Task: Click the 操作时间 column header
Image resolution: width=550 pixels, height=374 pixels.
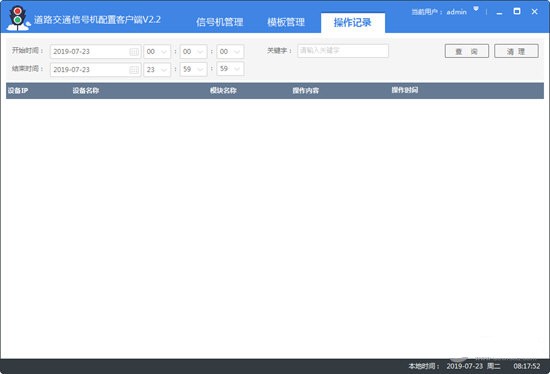Action: [x=405, y=90]
